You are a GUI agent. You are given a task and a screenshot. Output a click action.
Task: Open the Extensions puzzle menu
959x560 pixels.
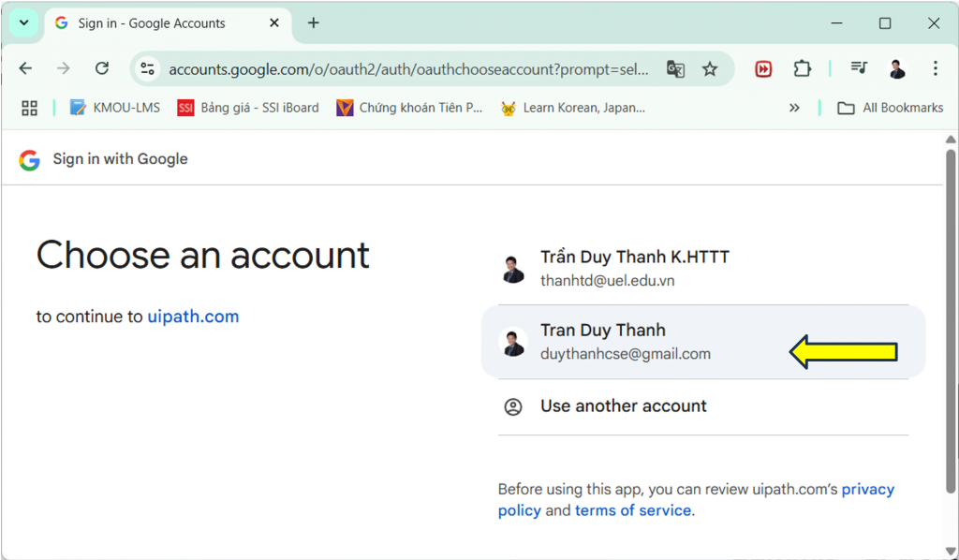click(x=802, y=69)
